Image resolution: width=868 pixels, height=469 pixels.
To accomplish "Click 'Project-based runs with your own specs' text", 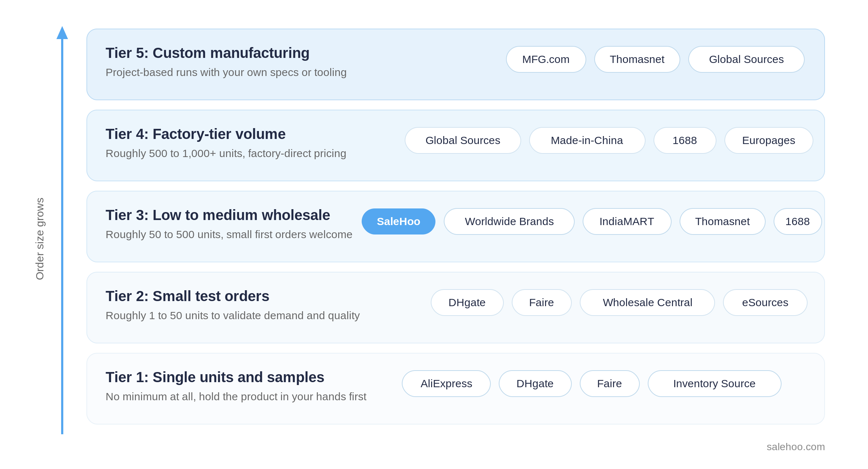I will [226, 73].
